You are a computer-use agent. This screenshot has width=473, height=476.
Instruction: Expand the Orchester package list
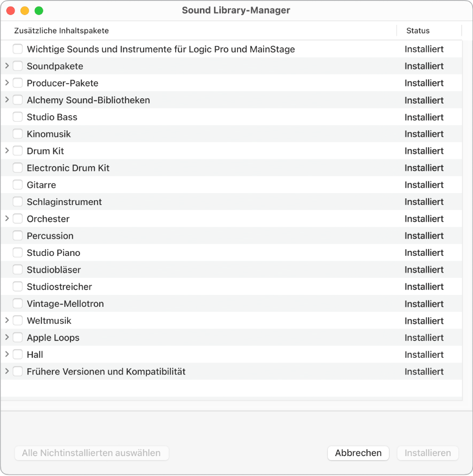[7, 219]
